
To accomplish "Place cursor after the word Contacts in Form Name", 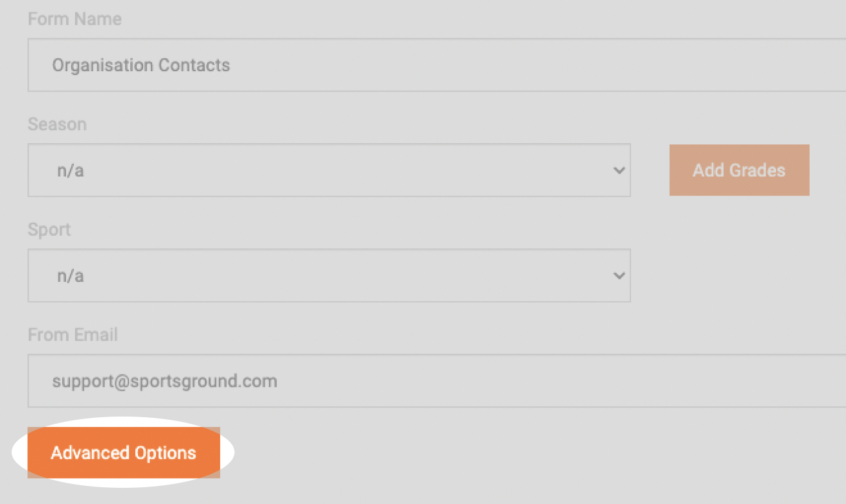I will (x=232, y=65).
